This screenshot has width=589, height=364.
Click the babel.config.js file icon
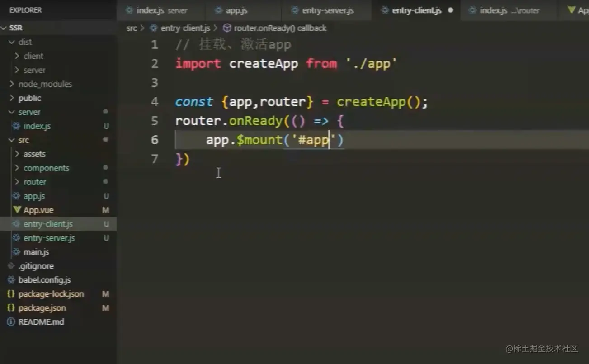pyautogui.click(x=11, y=280)
